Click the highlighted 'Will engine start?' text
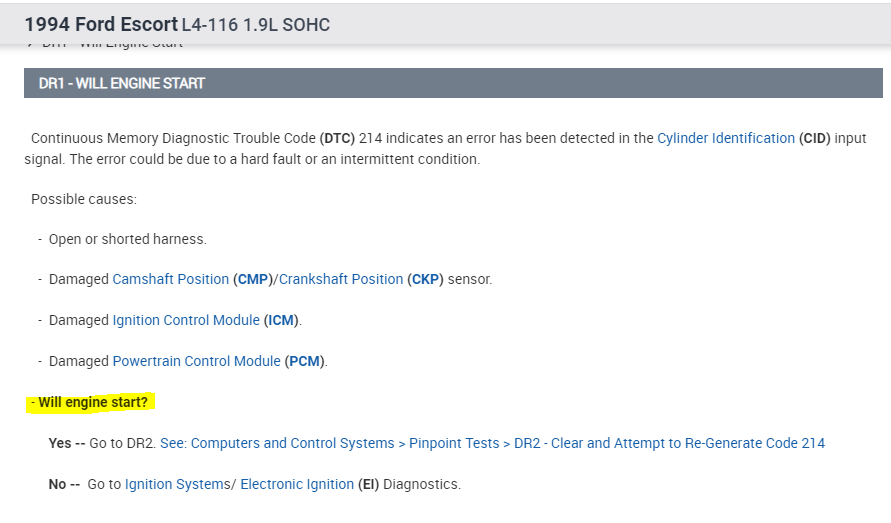Screen dimensions: 891x523 coord(94,402)
